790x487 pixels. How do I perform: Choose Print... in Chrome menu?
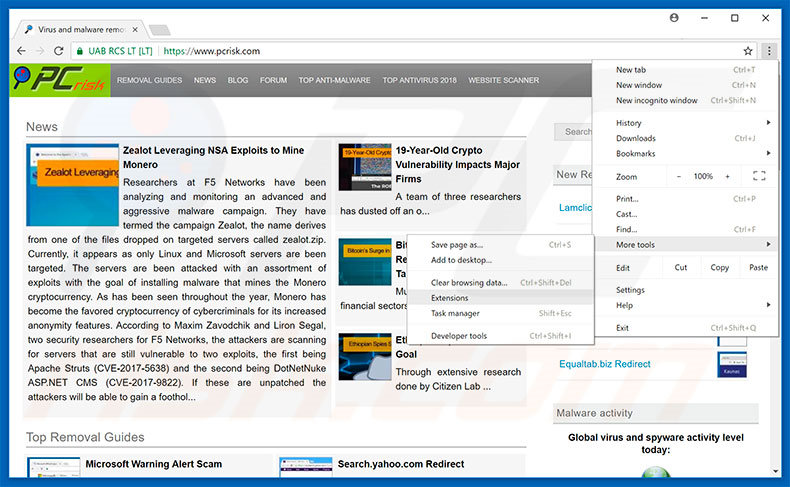(x=686, y=199)
